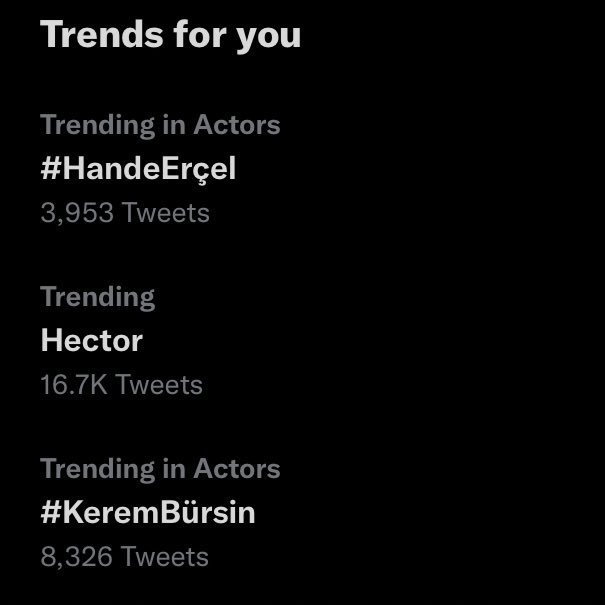Screen dimensions: 605x605
Task: Select the trend with 8,326 Tweets
Action: click(148, 513)
